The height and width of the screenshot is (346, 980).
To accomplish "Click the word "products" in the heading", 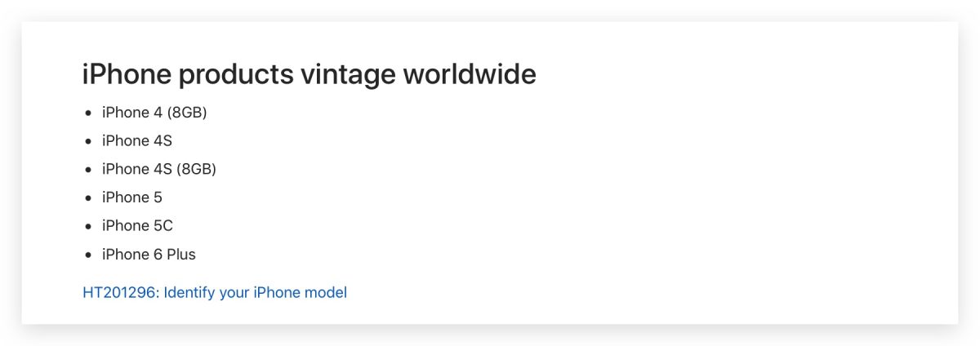I will tap(236, 76).
